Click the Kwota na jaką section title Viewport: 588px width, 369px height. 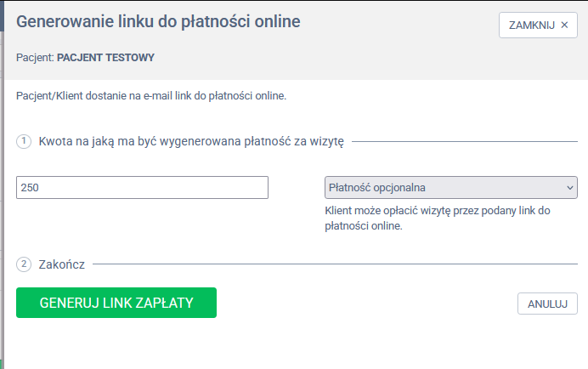click(191, 141)
